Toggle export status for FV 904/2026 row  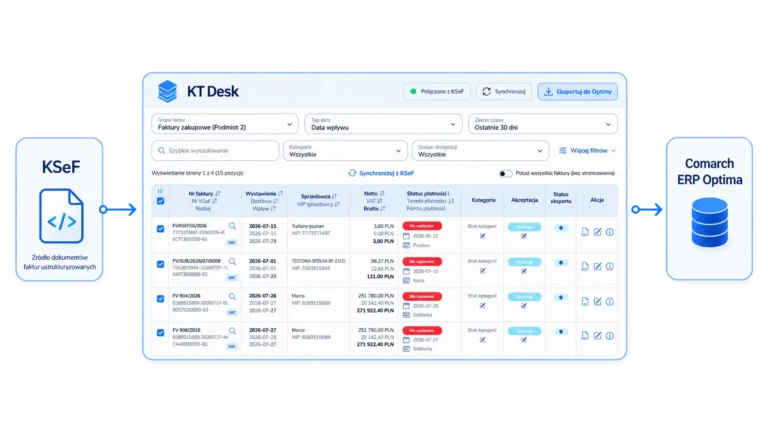tap(561, 297)
